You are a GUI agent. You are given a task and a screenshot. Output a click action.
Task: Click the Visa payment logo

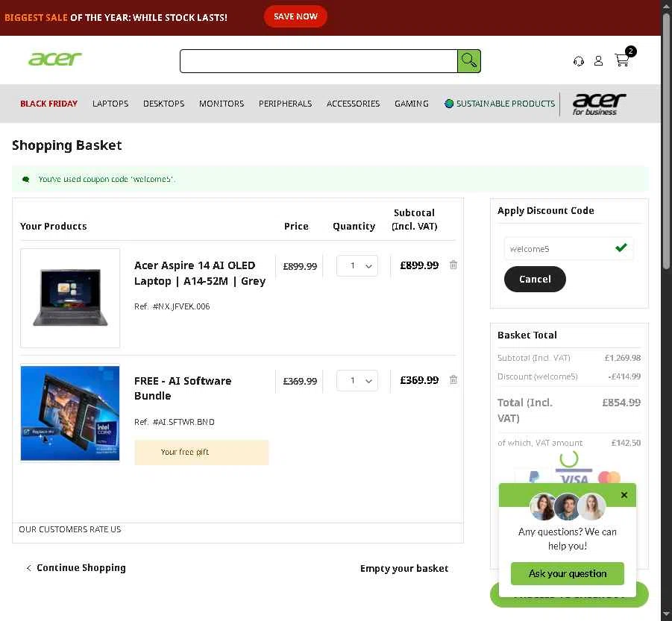pos(574,476)
